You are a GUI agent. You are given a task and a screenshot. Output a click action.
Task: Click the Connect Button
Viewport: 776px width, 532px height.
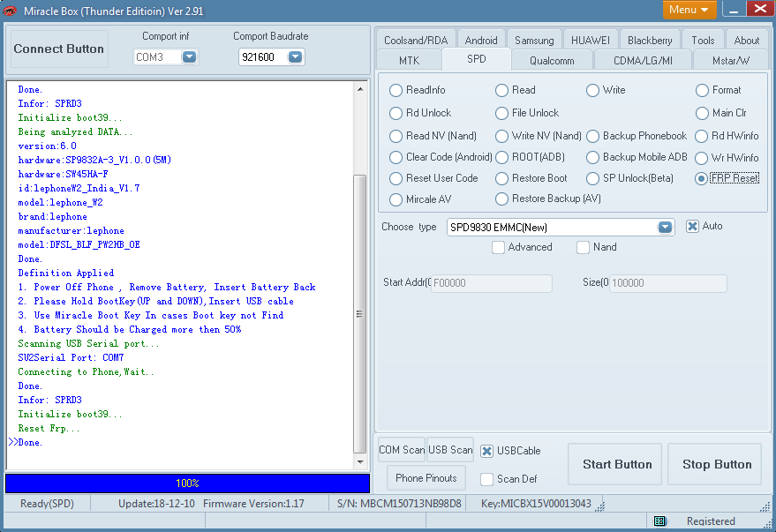(x=59, y=49)
